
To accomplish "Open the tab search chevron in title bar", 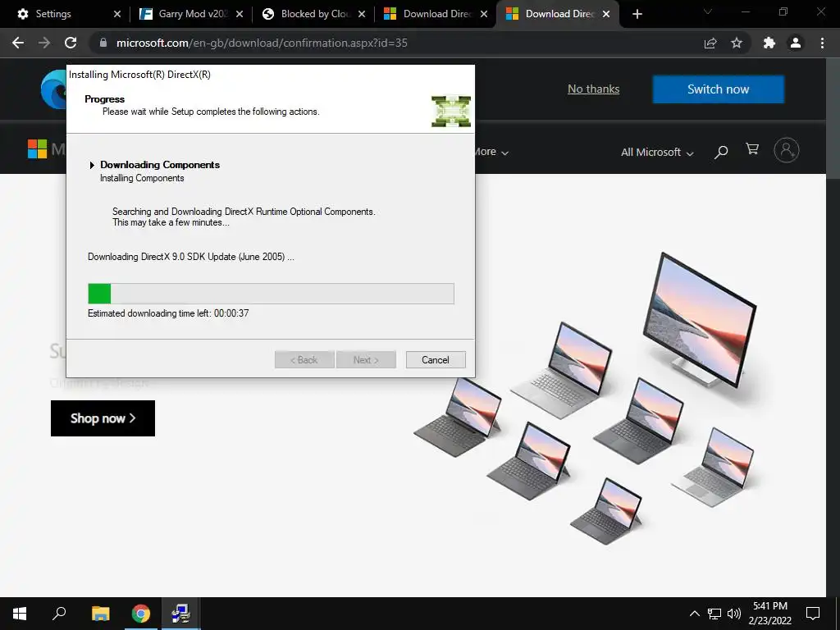I will tap(708, 11).
